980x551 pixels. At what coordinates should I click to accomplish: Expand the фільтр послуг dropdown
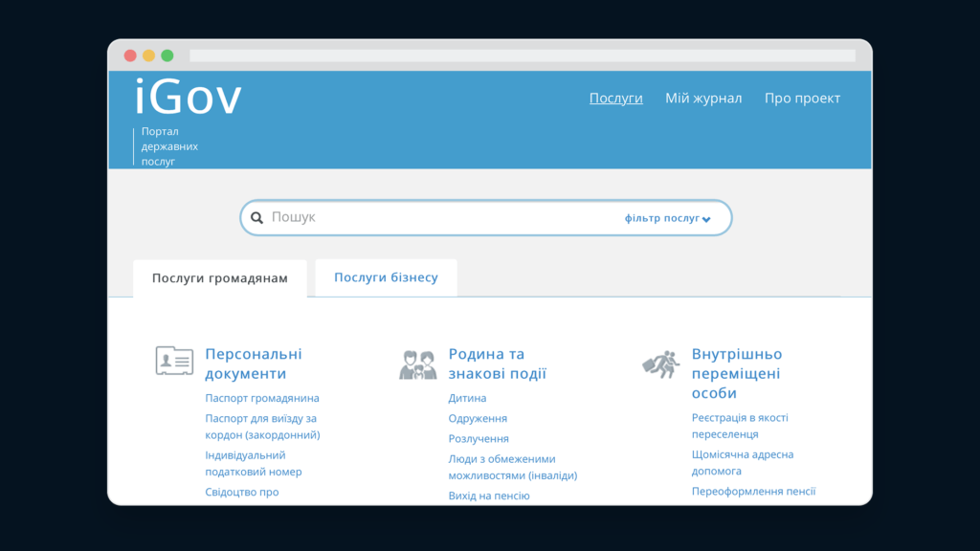tap(667, 218)
